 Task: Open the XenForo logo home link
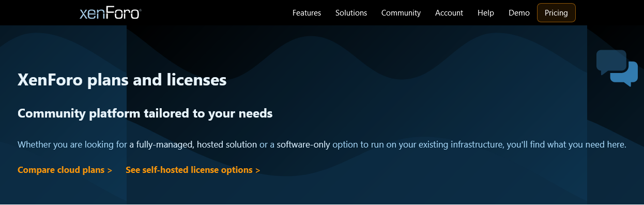click(111, 13)
